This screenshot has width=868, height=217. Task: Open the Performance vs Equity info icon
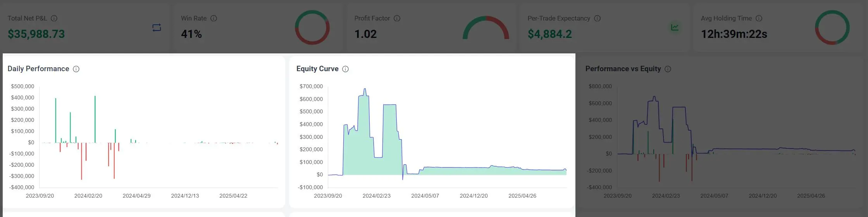[x=668, y=69]
